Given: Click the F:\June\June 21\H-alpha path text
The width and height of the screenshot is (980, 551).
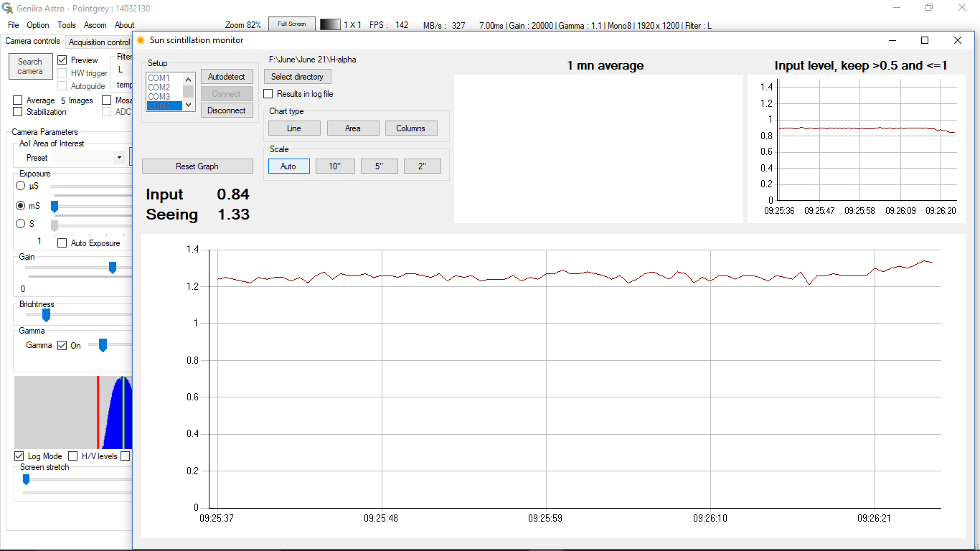Looking at the screenshot, I should [313, 60].
